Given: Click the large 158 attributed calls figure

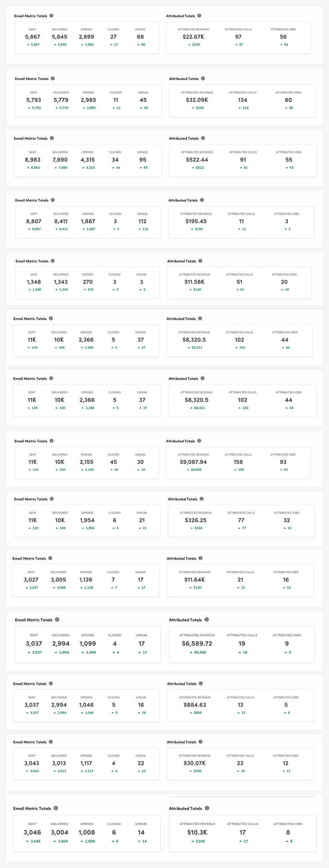Looking at the screenshot, I should tap(238, 462).
